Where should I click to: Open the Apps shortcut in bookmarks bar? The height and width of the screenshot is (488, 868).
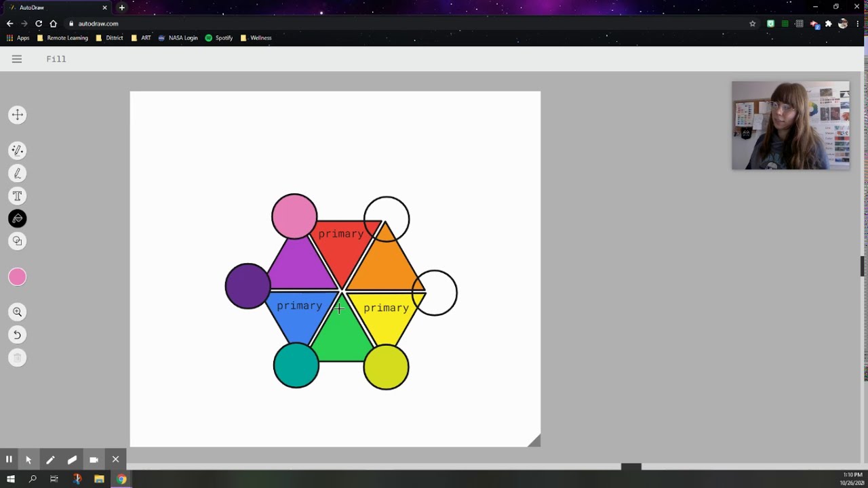click(x=18, y=38)
